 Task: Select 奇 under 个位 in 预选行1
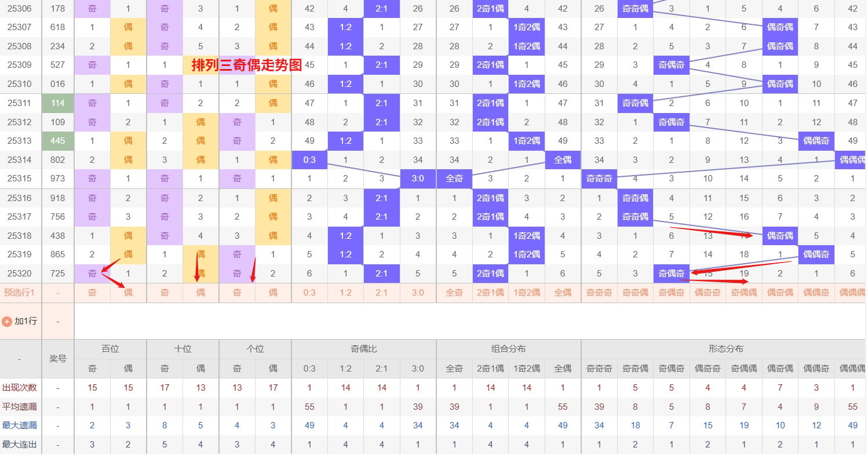237,293
